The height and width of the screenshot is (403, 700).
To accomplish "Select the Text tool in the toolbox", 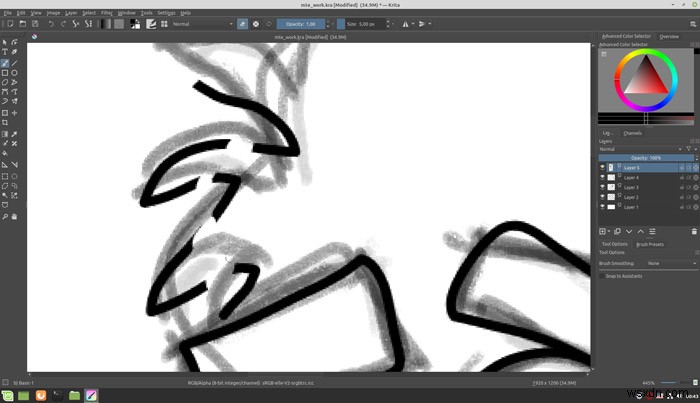I will [x=5, y=52].
